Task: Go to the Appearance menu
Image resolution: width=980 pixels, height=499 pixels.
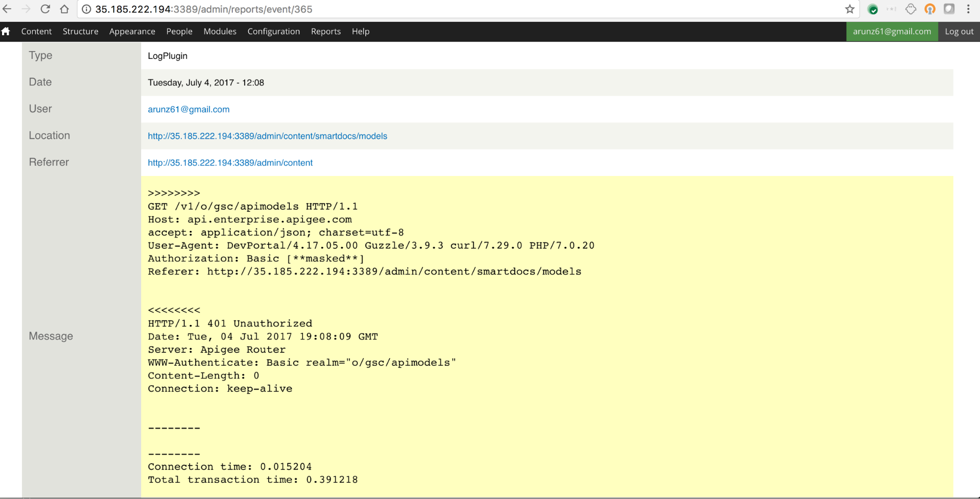Action: [x=132, y=31]
